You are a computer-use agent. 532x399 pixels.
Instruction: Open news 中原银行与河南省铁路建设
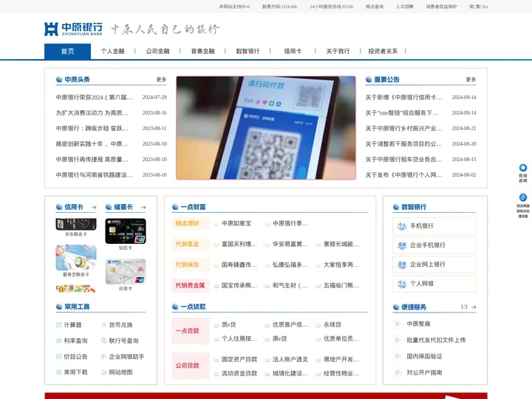pos(95,175)
